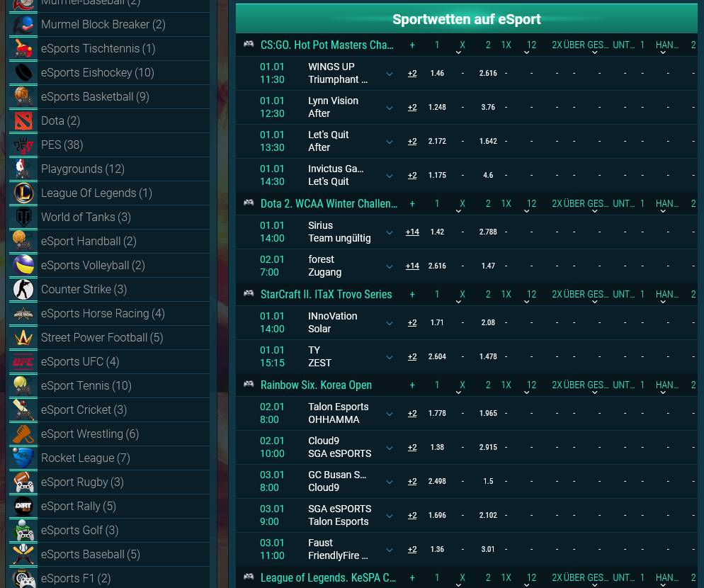The image size is (704, 588).
Task: Expand the Sirius vs Team ungültig chevron
Action: click(390, 232)
